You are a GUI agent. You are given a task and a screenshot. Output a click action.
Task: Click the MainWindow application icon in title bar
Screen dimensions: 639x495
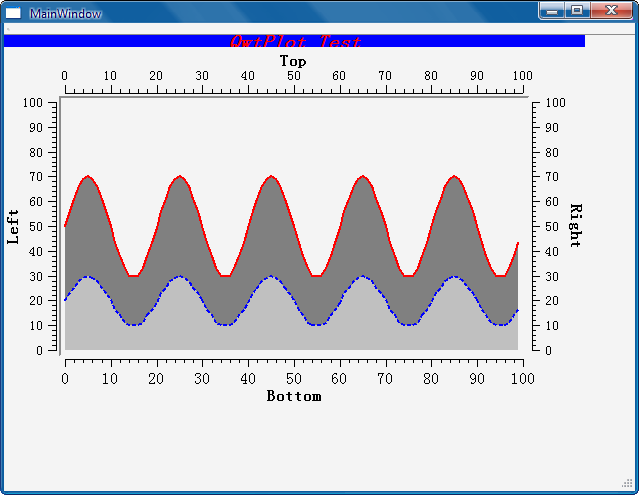(x=13, y=13)
